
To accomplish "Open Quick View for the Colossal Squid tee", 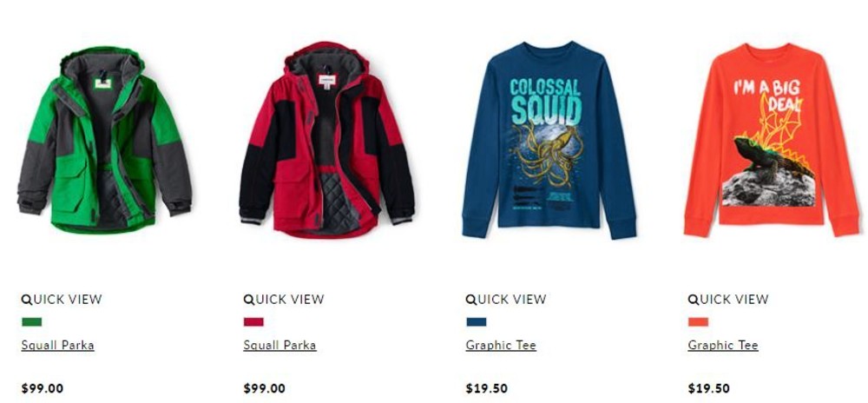I will (x=506, y=300).
